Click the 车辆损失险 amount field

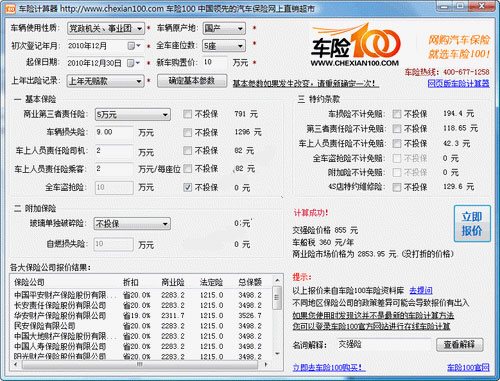pos(114,132)
